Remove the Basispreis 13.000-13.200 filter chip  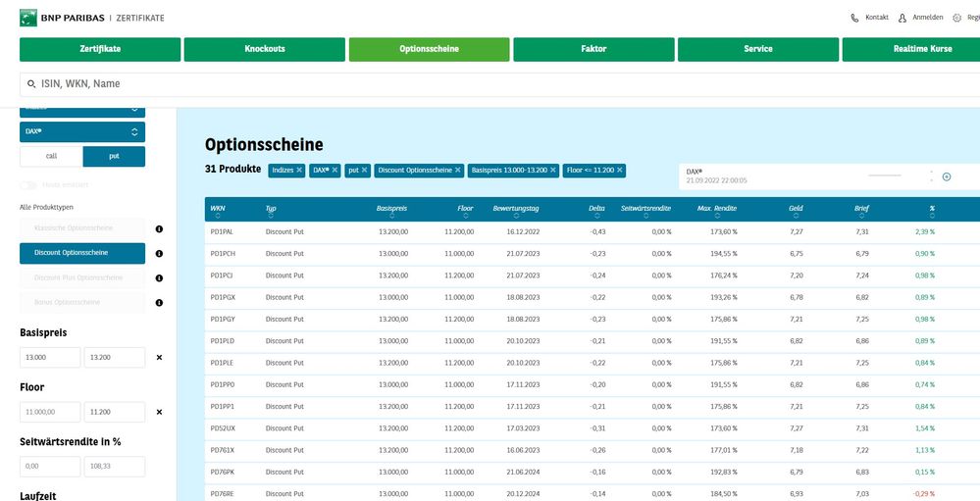(x=553, y=170)
